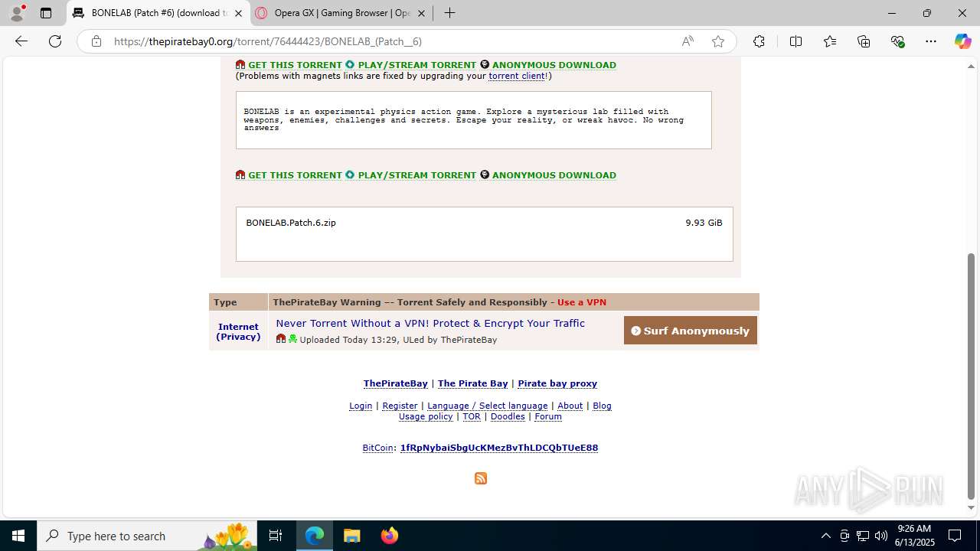Image resolution: width=980 pixels, height=551 pixels.
Task: Open the Doodles link
Action: 508,416
